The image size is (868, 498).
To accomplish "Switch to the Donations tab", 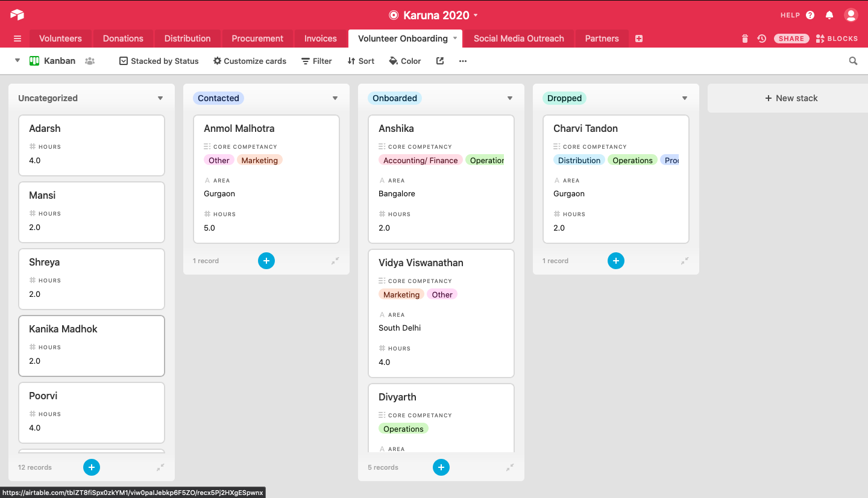I will (123, 39).
